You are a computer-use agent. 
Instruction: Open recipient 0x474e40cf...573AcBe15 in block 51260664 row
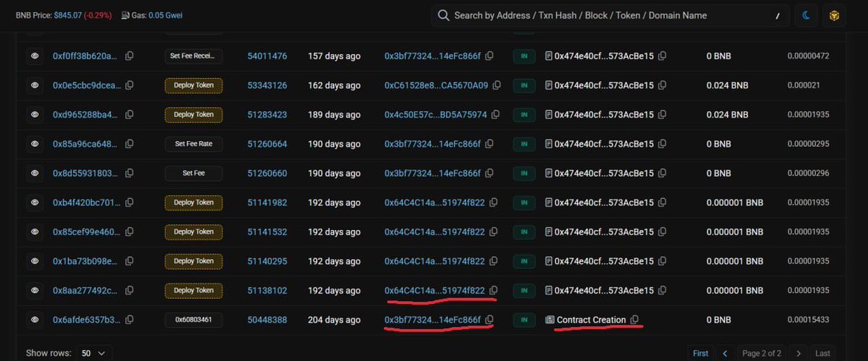(604, 144)
